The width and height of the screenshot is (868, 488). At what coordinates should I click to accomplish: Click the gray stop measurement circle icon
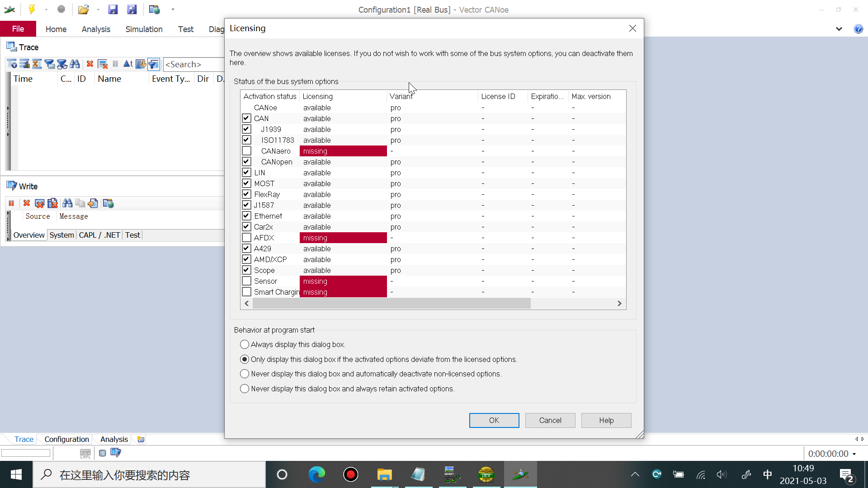(x=61, y=9)
